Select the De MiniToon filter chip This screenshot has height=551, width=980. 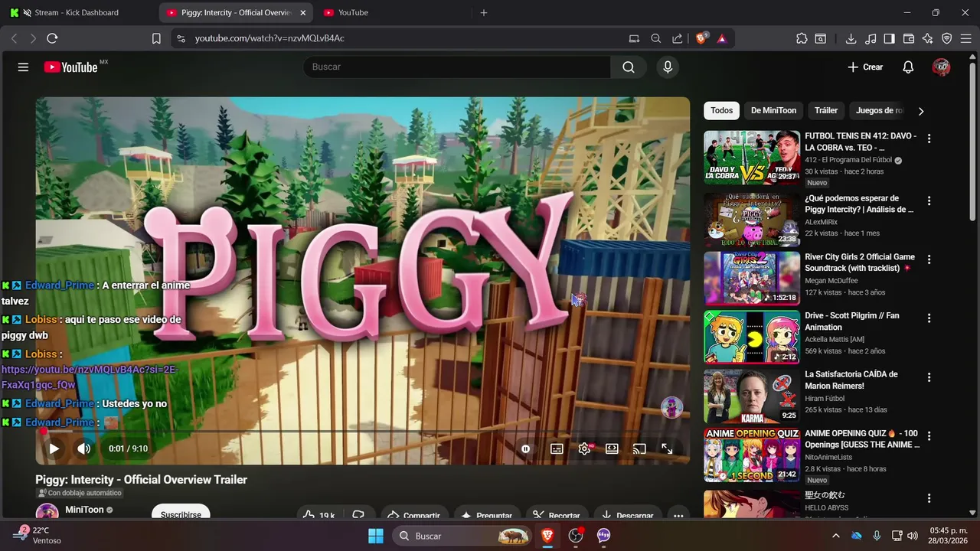tap(773, 111)
